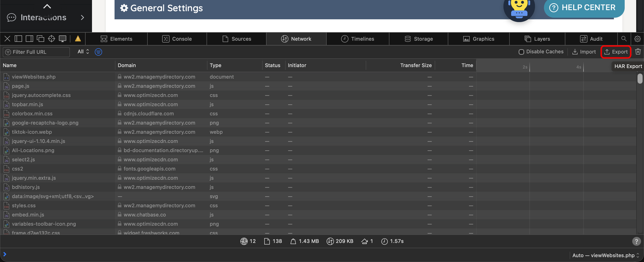Open the Graphics tab
This screenshot has width=644, height=262.
click(x=478, y=39)
